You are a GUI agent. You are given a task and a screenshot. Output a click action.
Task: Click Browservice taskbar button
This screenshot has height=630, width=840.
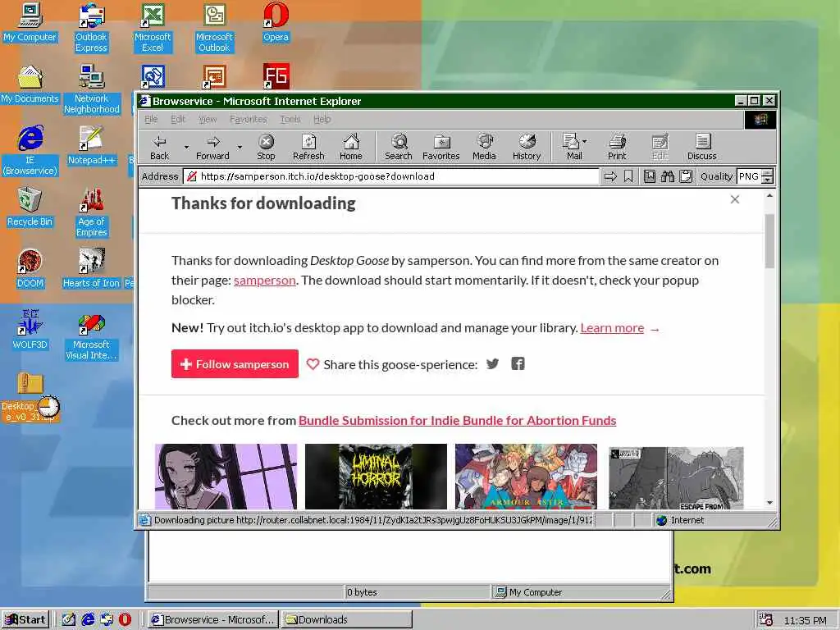[212, 619]
